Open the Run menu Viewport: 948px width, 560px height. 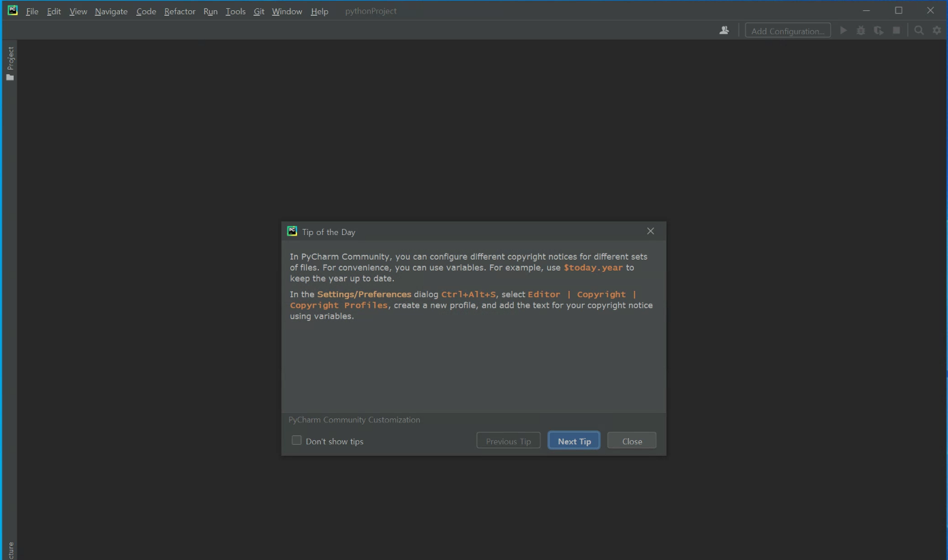click(211, 11)
